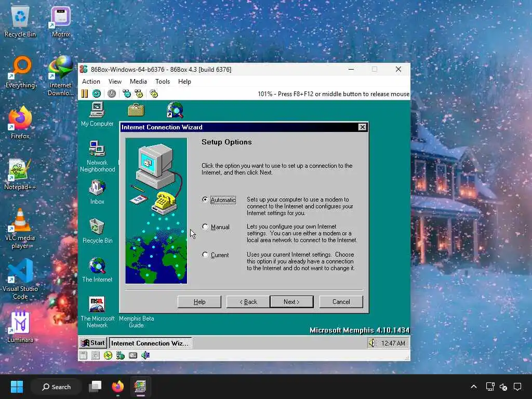Close the Internet Connection Wizard dialog

tap(362, 127)
